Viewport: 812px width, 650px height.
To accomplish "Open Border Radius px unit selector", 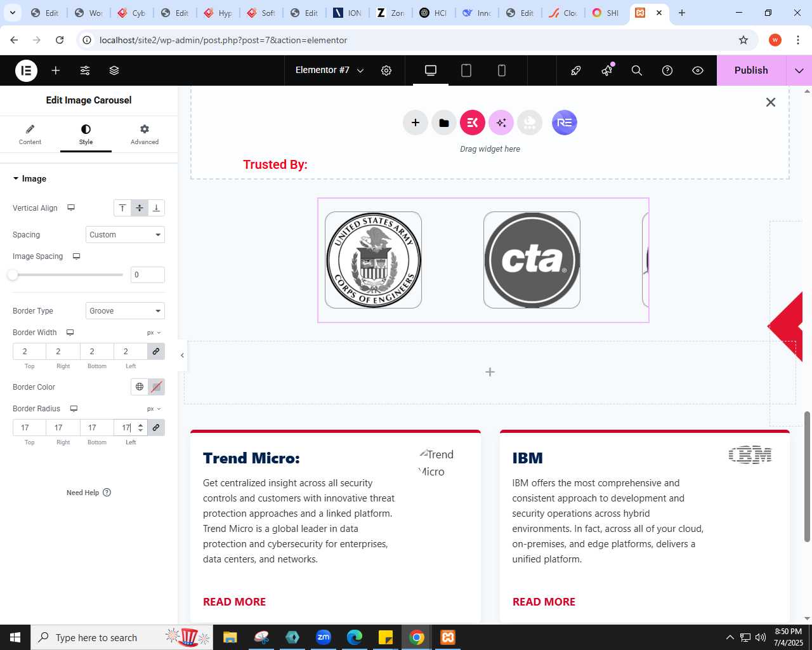I will [x=154, y=409].
